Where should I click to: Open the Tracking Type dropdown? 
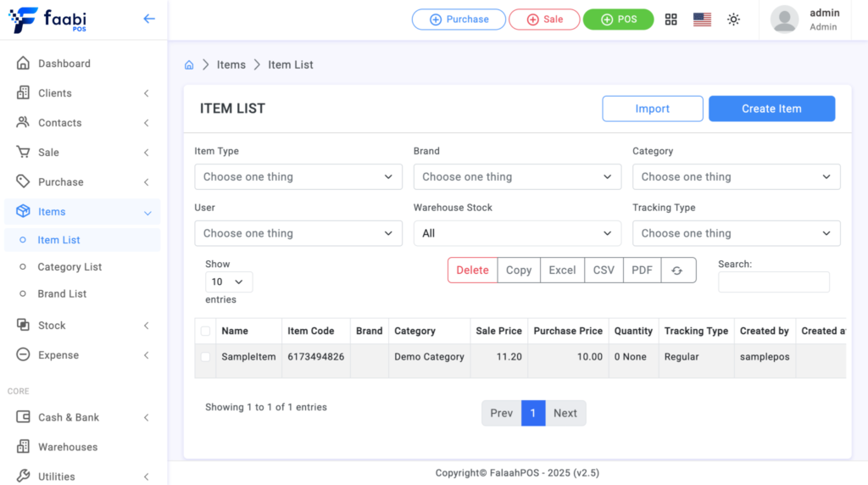pyautogui.click(x=737, y=233)
